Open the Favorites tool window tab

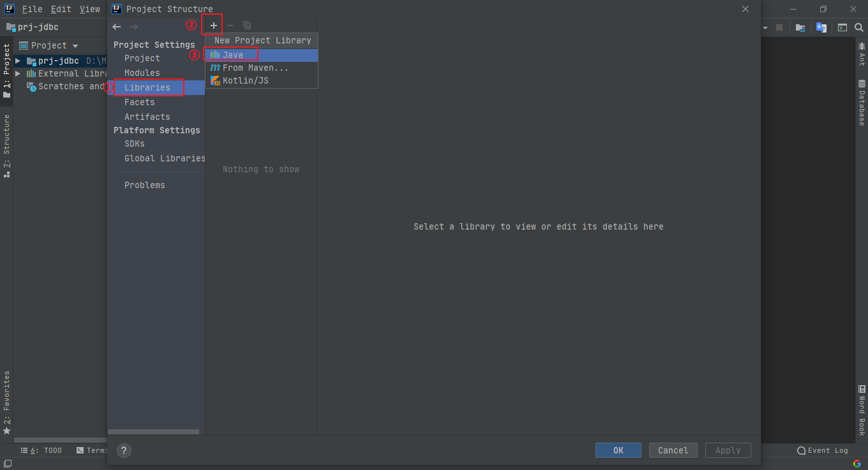tap(6, 403)
